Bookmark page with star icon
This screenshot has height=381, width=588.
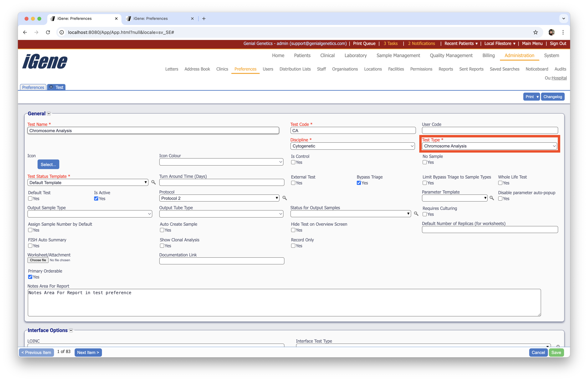[x=535, y=32]
